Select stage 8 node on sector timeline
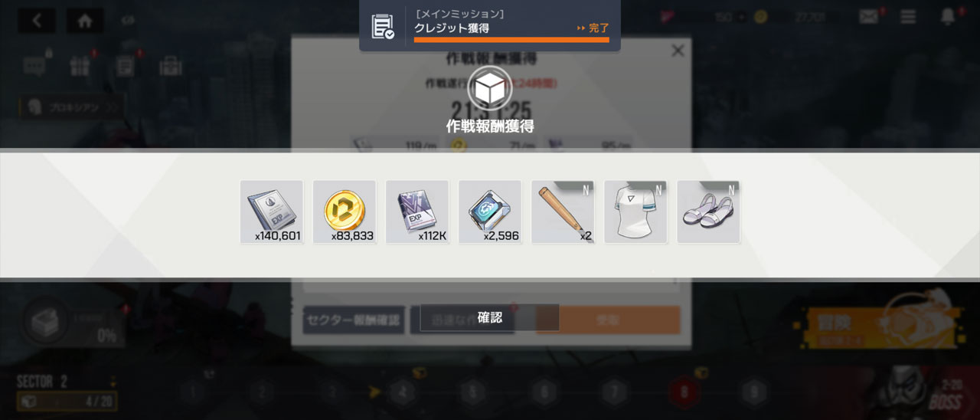 681,393
